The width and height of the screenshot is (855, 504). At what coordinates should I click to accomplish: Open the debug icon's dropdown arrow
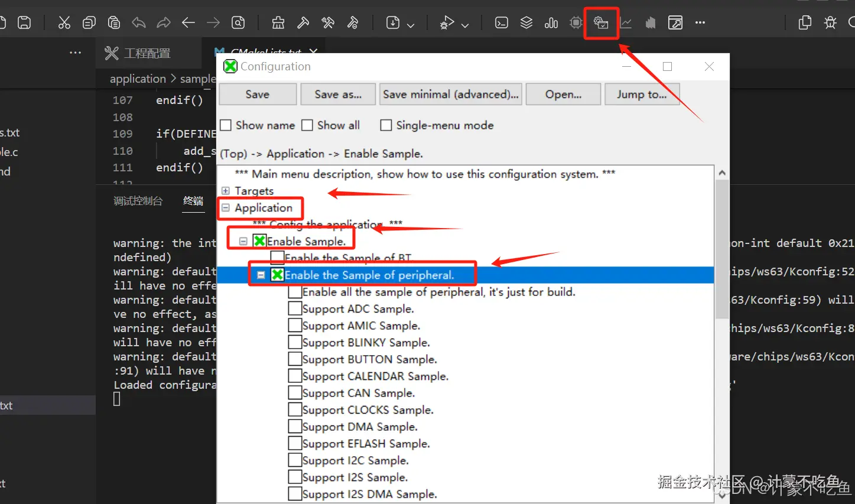tap(465, 25)
